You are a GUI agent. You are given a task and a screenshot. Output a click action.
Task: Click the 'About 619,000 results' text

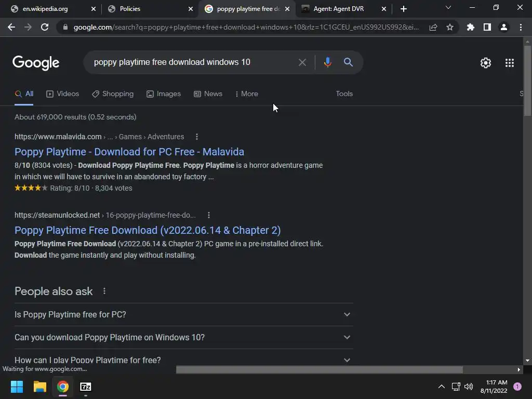coord(75,117)
